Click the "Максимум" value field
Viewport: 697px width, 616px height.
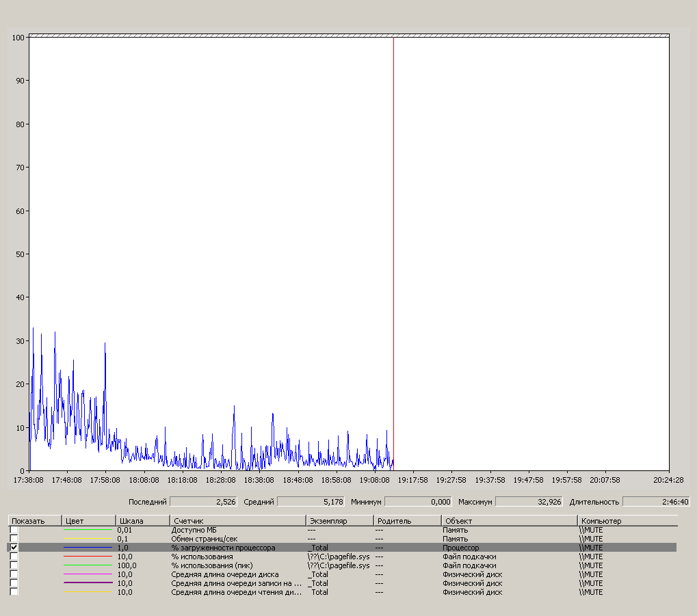(x=529, y=502)
